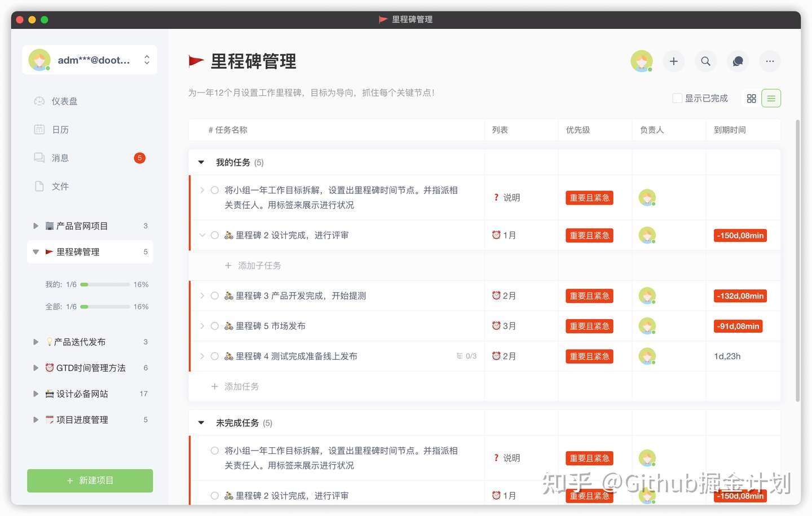This screenshot has width=812, height=516.
Task: Click 添加子任务 under 里程碑 2
Action: (x=253, y=266)
